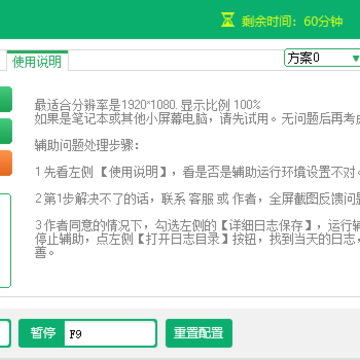Click the 重置配置 button

point(199,333)
